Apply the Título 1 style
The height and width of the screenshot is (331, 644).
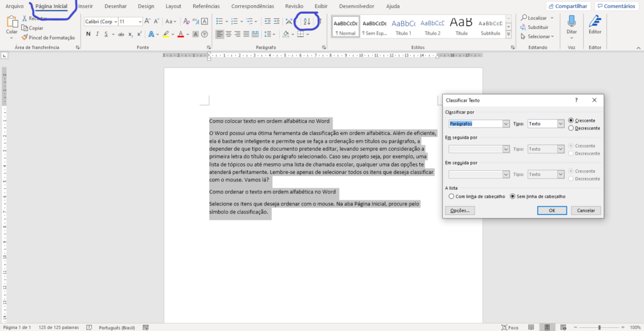pyautogui.click(x=403, y=28)
